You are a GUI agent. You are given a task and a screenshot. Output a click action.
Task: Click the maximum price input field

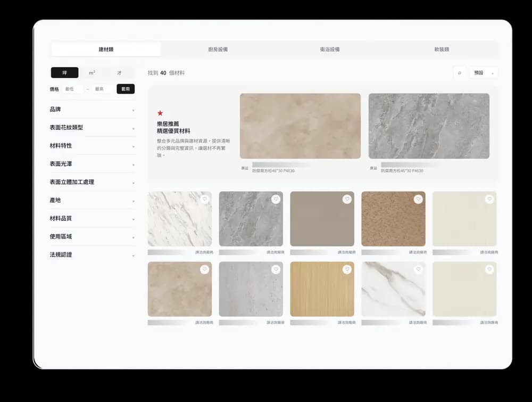[x=103, y=89]
